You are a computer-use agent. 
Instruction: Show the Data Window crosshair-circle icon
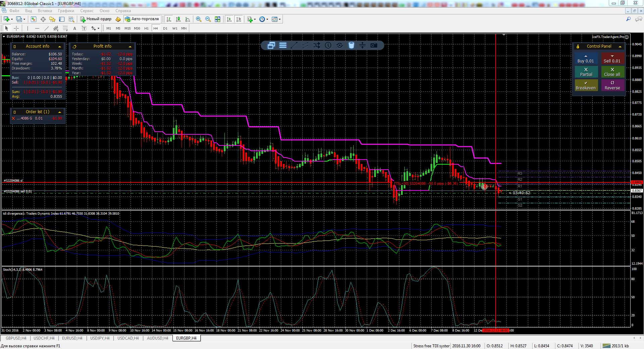(43, 19)
